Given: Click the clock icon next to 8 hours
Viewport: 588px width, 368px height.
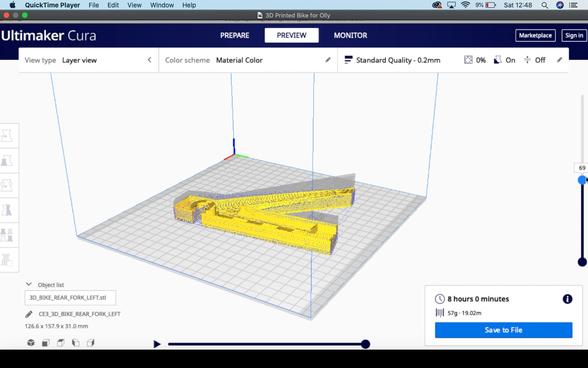Looking at the screenshot, I should coord(440,299).
